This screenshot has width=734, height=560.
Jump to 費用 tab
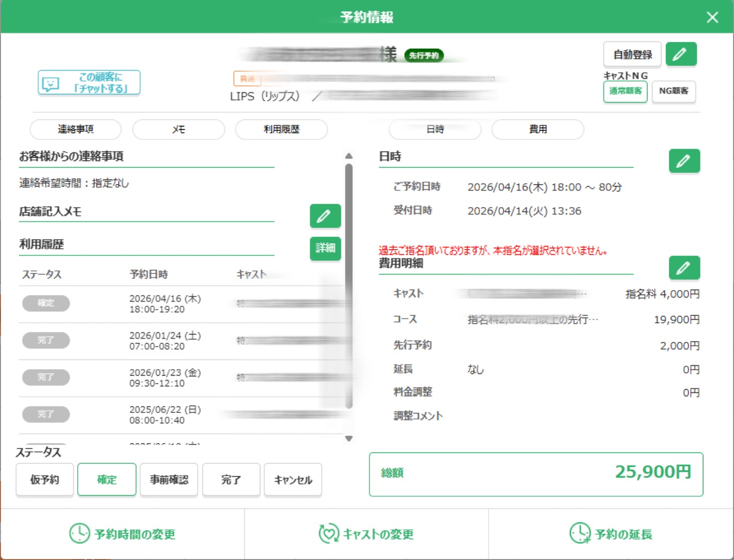point(537,129)
